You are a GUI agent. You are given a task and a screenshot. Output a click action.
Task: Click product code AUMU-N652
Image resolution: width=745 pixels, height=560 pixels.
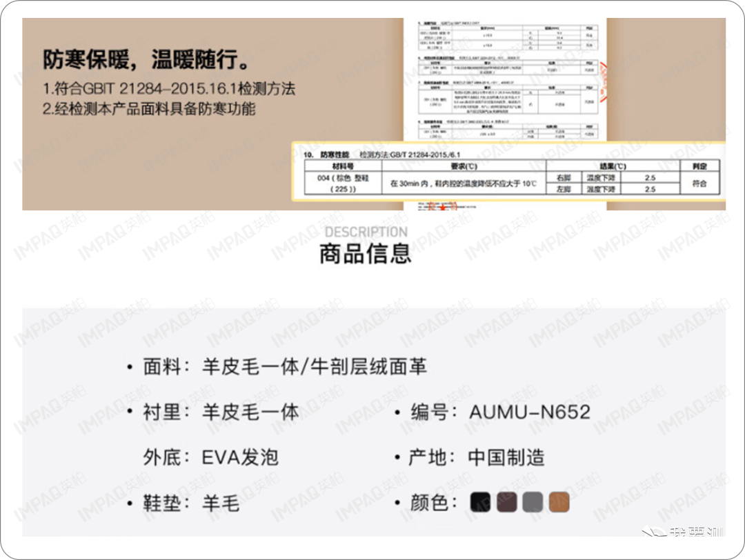click(530, 412)
